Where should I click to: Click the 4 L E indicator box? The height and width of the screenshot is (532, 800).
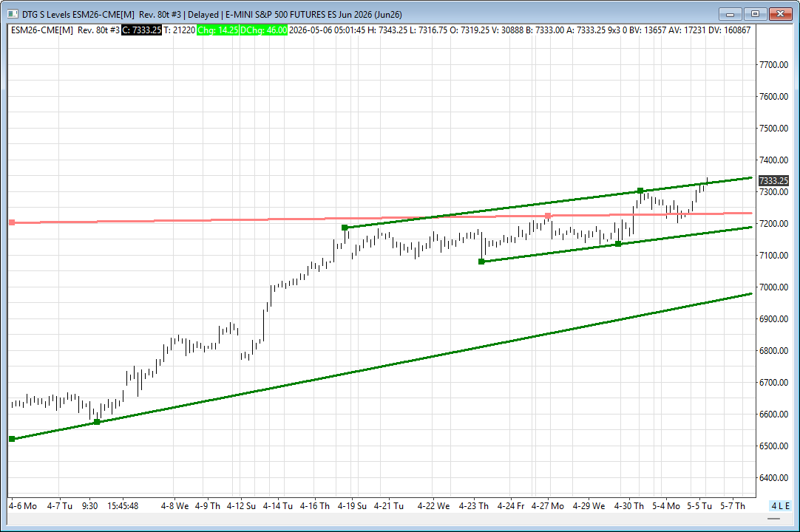[780, 506]
